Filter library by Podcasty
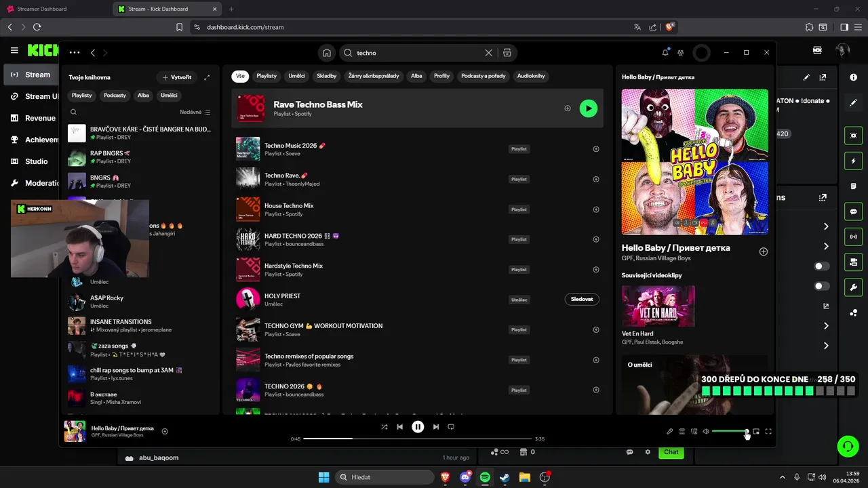The width and height of the screenshot is (868, 488). pos(115,96)
